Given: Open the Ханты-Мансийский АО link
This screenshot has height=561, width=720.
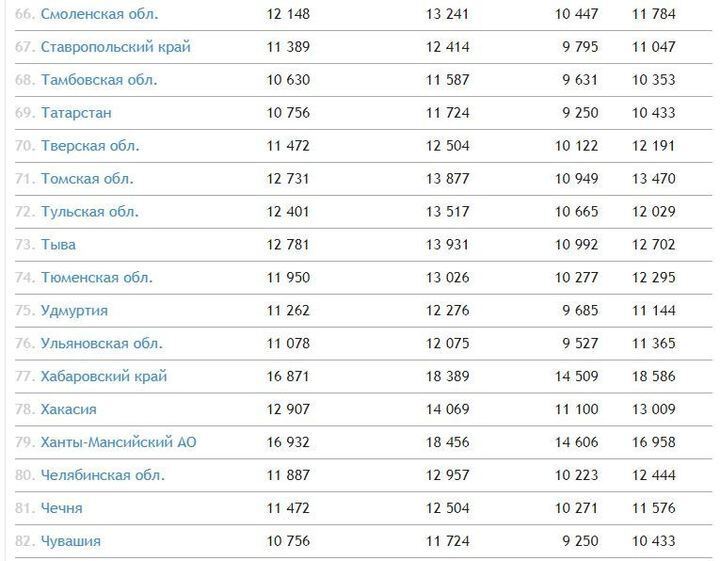Looking at the screenshot, I should (x=118, y=443).
